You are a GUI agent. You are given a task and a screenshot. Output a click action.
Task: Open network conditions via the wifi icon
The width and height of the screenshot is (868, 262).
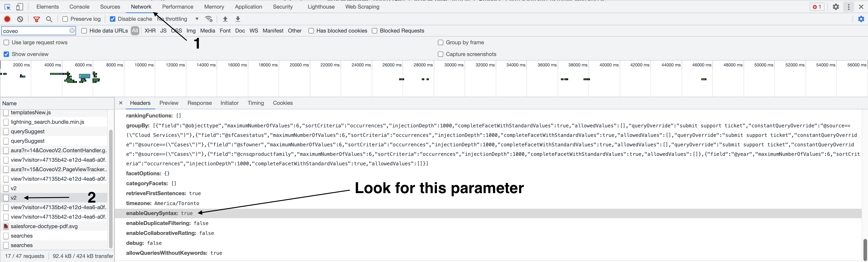coord(209,19)
